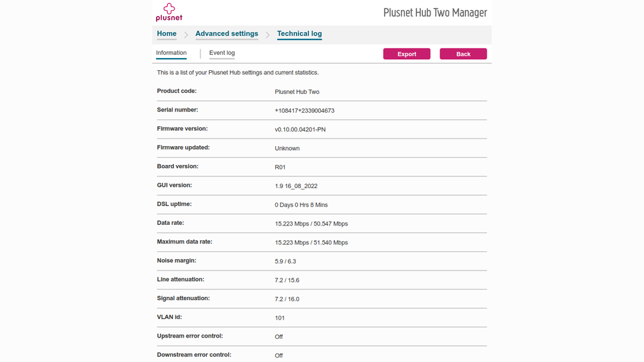Switch to the Information tab

click(x=171, y=53)
